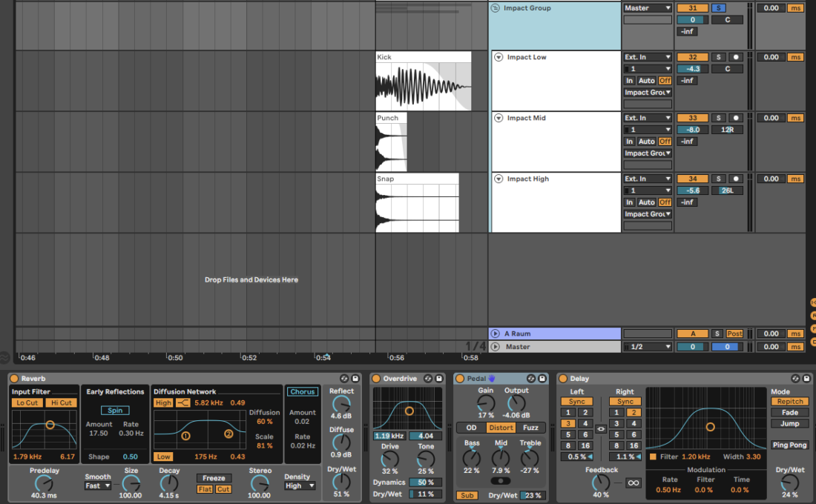
Task: Toggle the Overdrive device on/off
Action: (x=376, y=379)
